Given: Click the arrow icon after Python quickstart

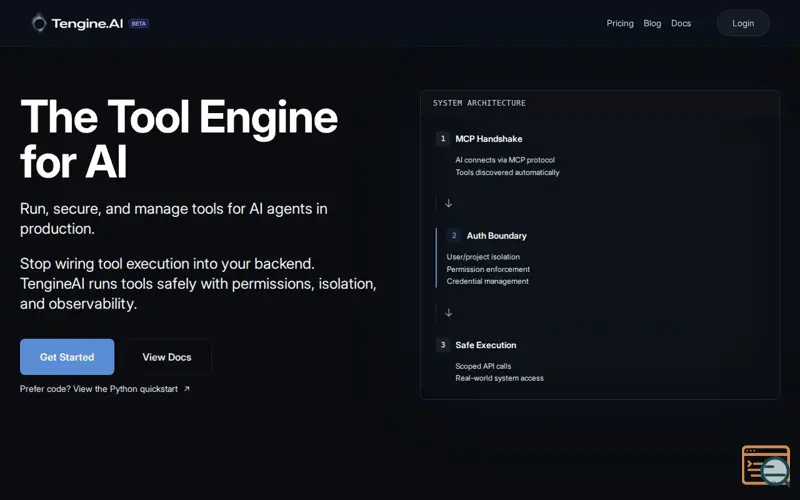Looking at the screenshot, I should (187, 389).
